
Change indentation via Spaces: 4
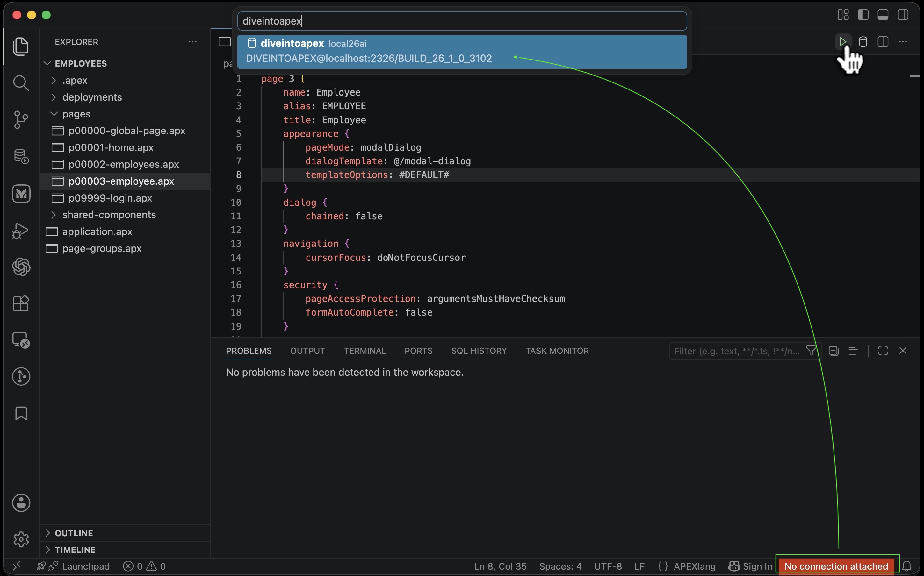pyautogui.click(x=560, y=566)
